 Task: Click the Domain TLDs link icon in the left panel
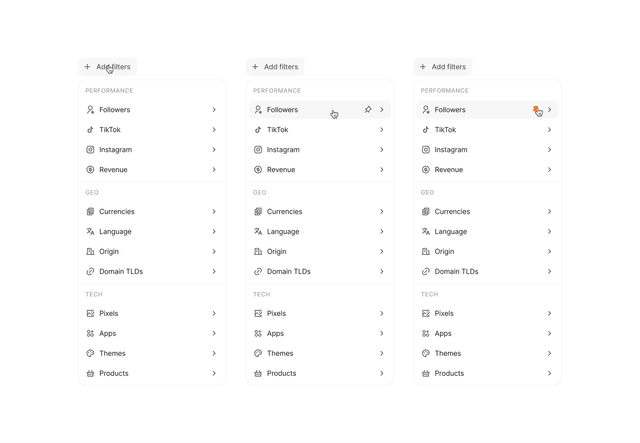tap(90, 272)
